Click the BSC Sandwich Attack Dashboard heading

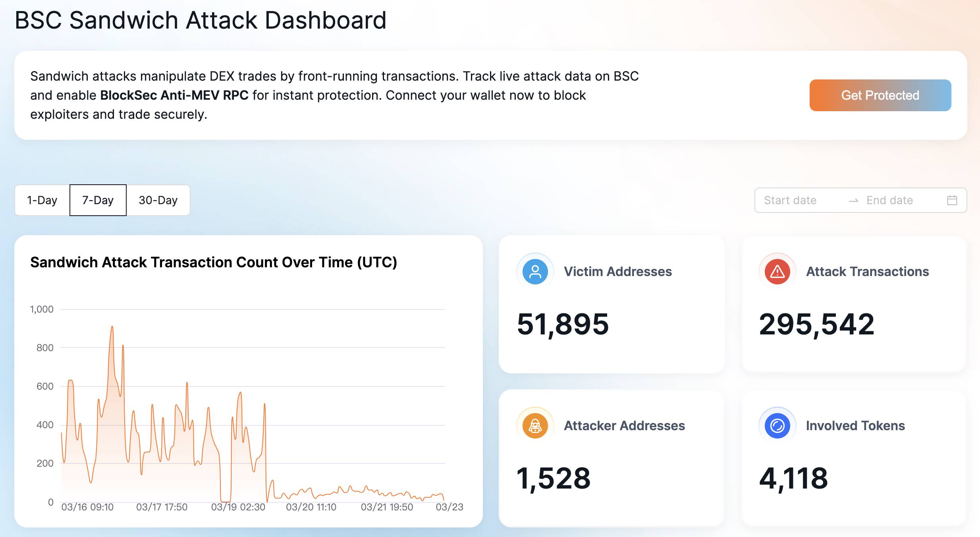pos(201,20)
